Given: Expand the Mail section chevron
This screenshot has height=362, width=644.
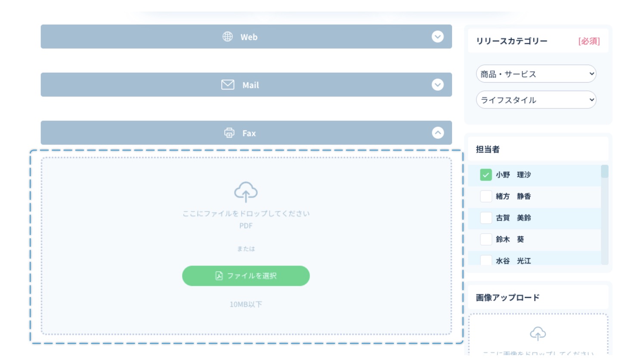Looking at the screenshot, I should tap(437, 85).
